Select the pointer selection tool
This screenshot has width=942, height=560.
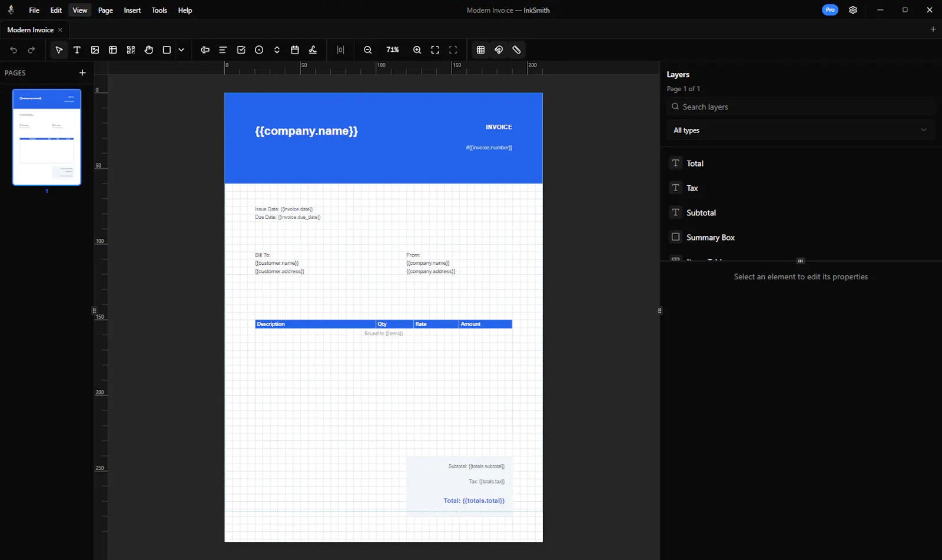[x=59, y=50]
